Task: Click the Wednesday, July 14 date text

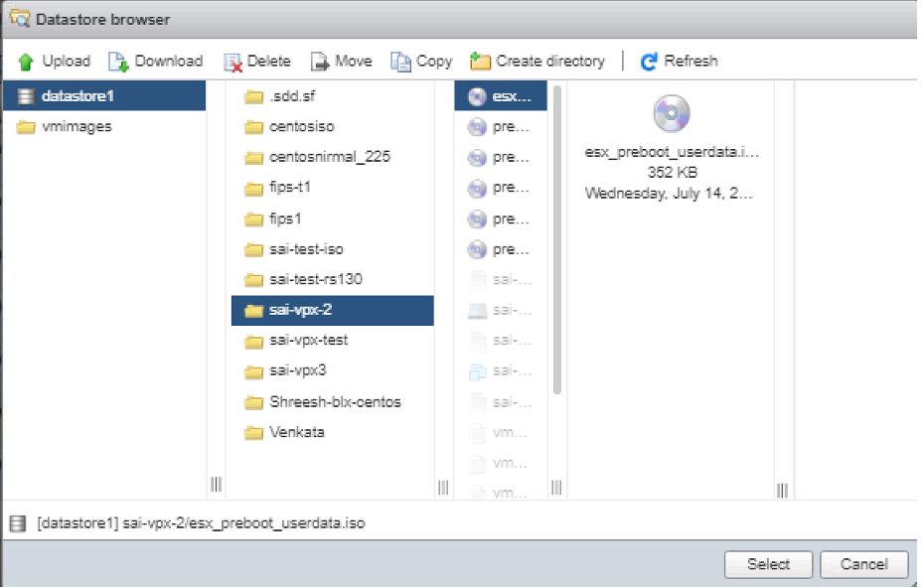Action: 669,194
